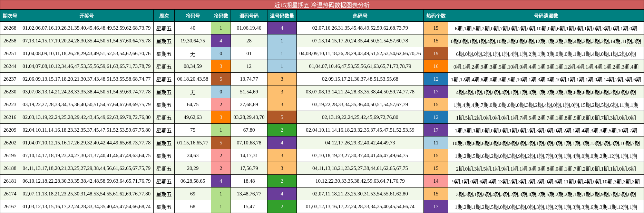The image size is (644, 213).
Task: Click cold count 4 in row 26181
Action: point(221,181)
